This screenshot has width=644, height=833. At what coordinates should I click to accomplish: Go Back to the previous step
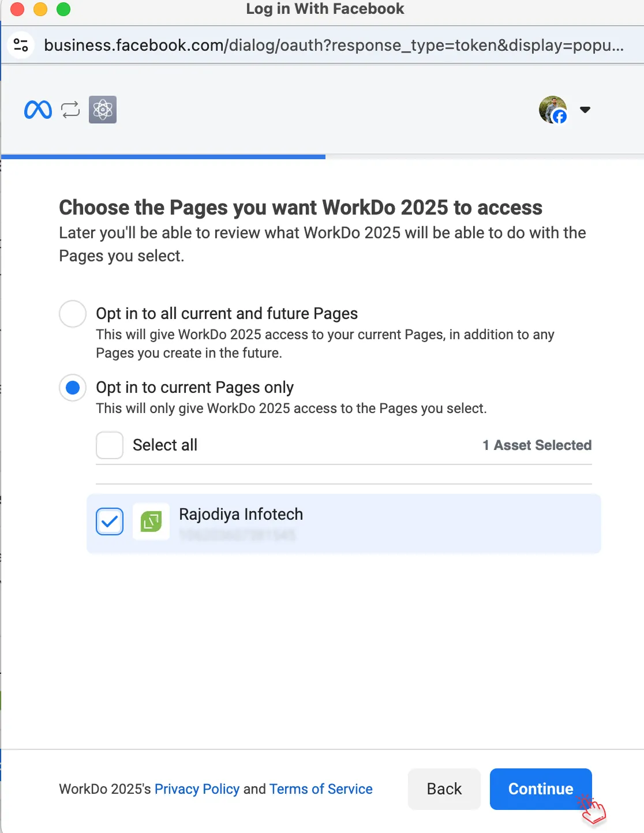click(444, 789)
